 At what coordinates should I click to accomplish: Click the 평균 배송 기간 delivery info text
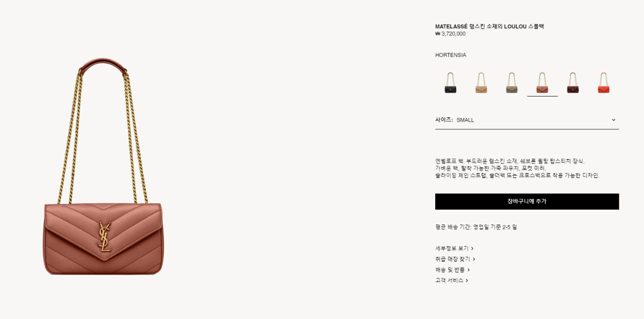tap(476, 227)
